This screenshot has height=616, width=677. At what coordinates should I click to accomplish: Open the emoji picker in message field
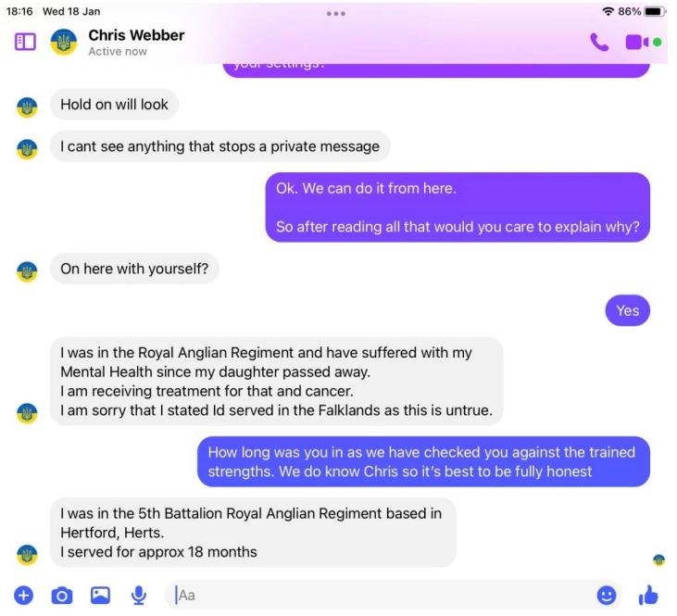coord(607,596)
